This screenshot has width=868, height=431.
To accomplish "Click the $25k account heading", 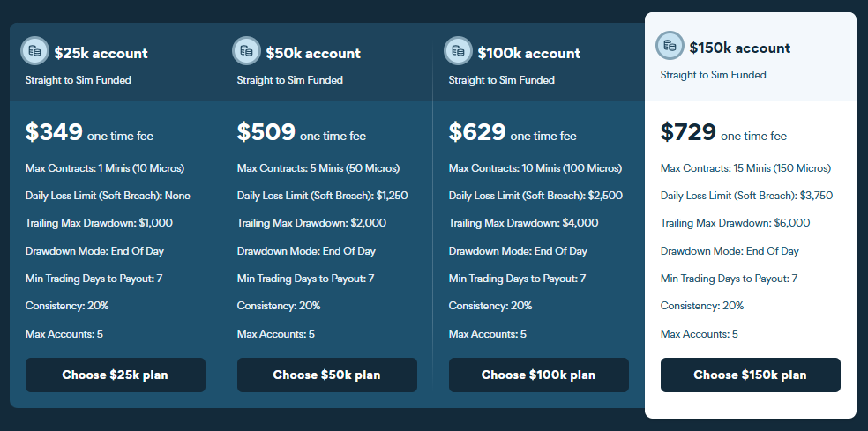I will pyautogui.click(x=101, y=53).
